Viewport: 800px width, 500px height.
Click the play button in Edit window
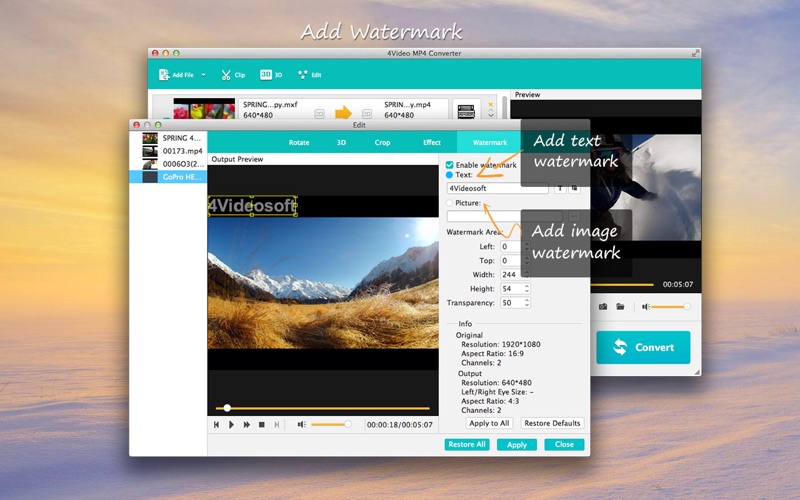[231, 424]
